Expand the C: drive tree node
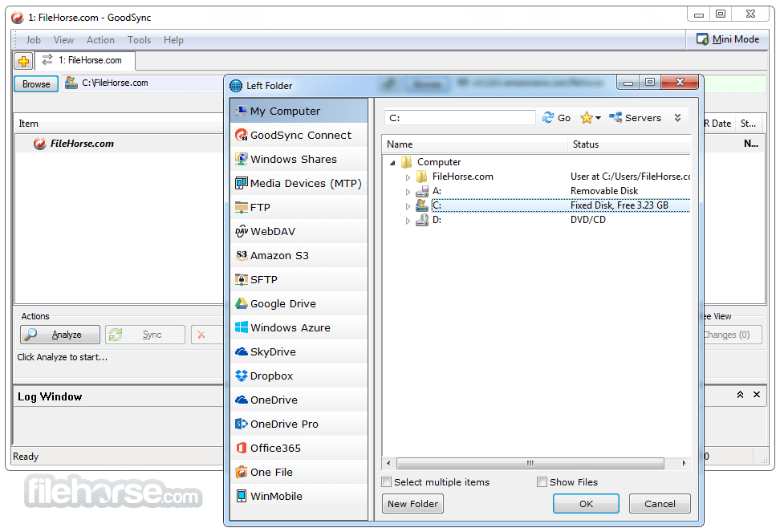The image size is (780, 532). coord(408,206)
